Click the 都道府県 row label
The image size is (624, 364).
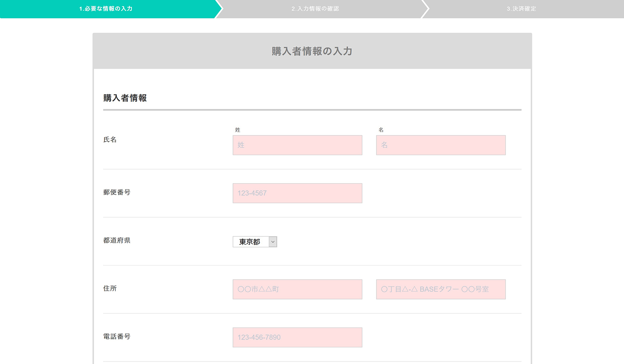(x=117, y=241)
